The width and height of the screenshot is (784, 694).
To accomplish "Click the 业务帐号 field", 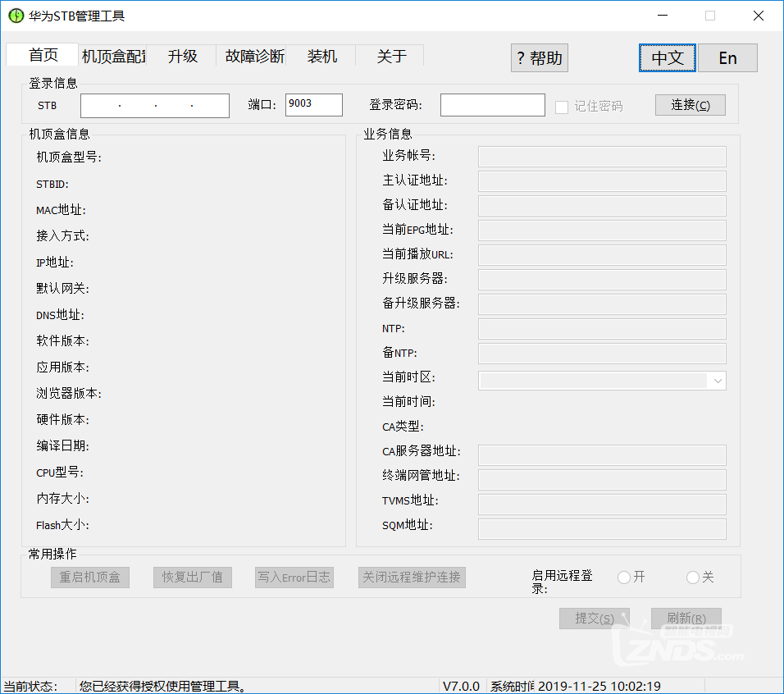I will pyautogui.click(x=602, y=157).
